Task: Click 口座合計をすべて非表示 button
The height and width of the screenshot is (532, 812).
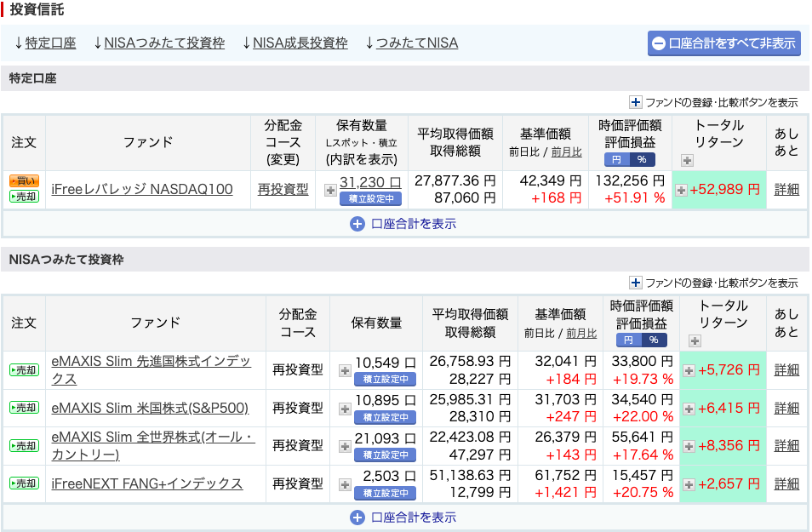Action: coord(723,43)
